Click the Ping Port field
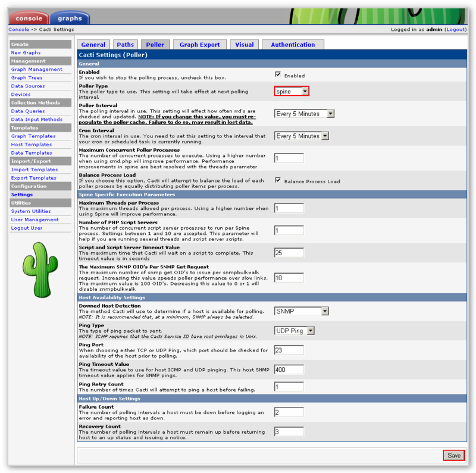 289,350
